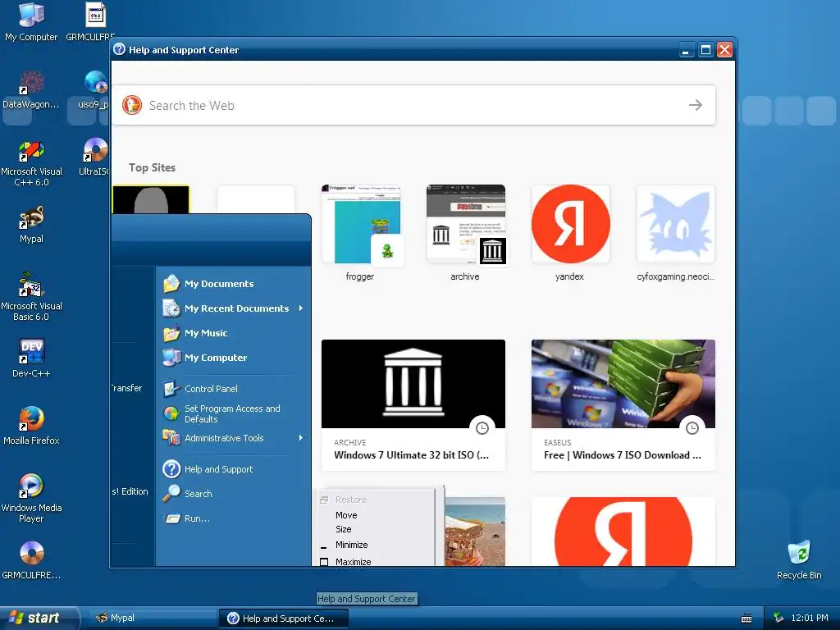The image size is (840, 630).
Task: Launch Mypal desktop shortcut icon
Action: (31, 224)
